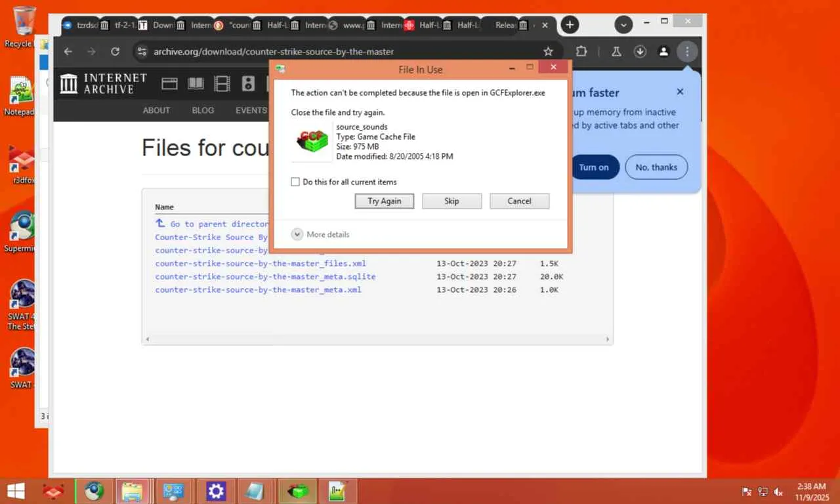Open the browser profile icon

point(663,51)
